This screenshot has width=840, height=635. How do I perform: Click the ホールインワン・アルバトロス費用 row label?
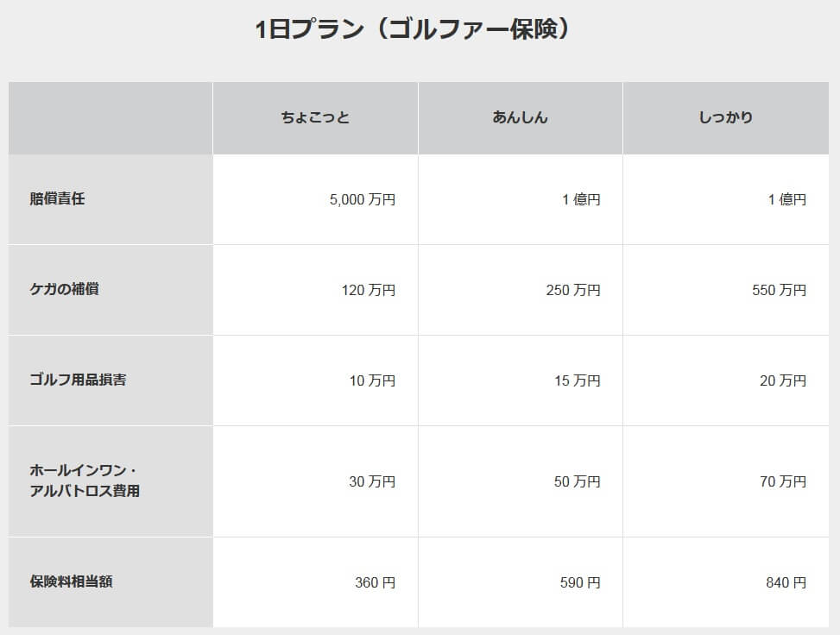point(85,481)
